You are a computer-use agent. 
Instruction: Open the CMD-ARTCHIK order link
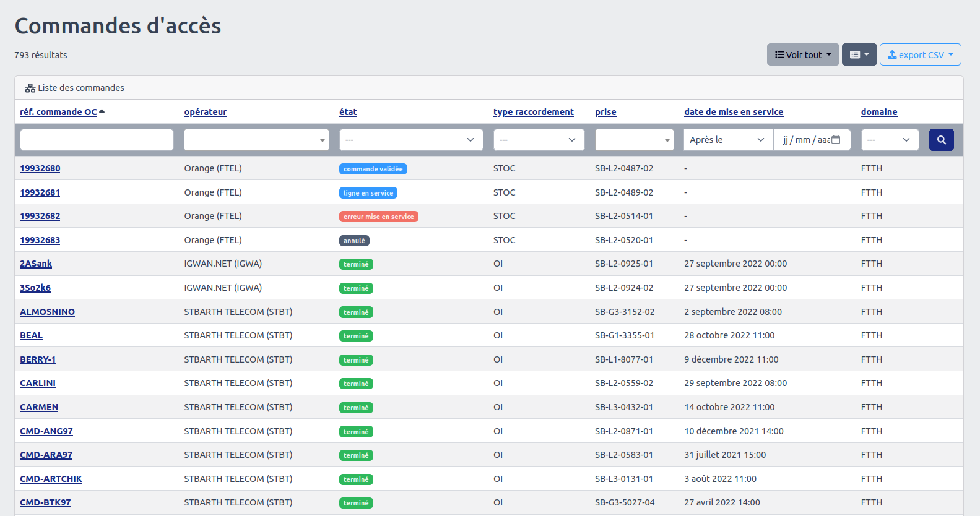(51, 479)
